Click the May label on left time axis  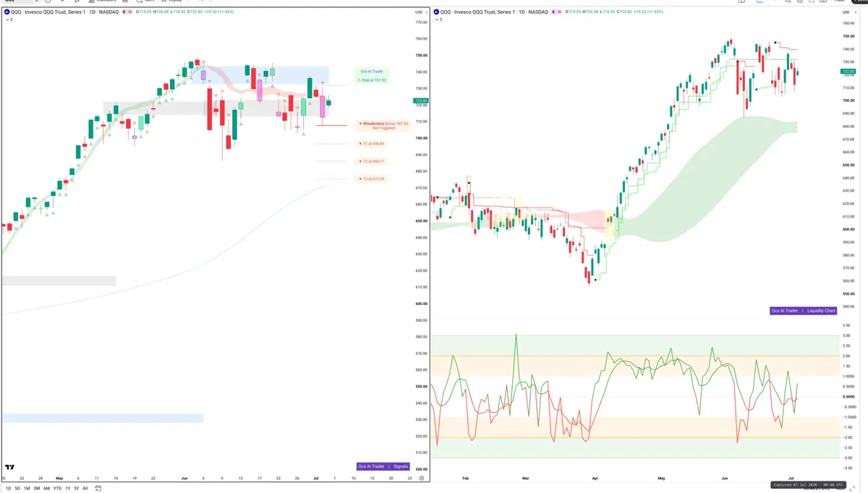(59, 479)
